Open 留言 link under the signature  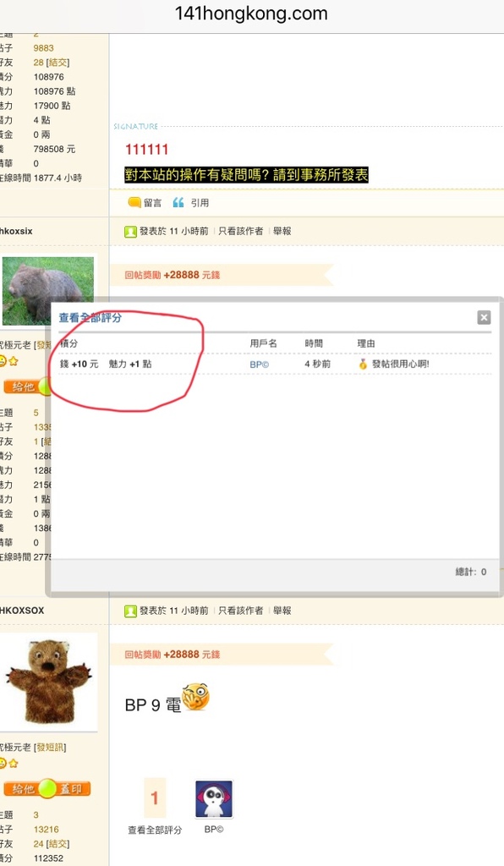[153, 203]
